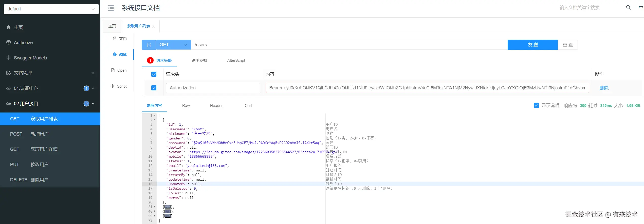The width and height of the screenshot is (644, 224).
Task: Switch to the Raw response tab
Action: tap(186, 106)
